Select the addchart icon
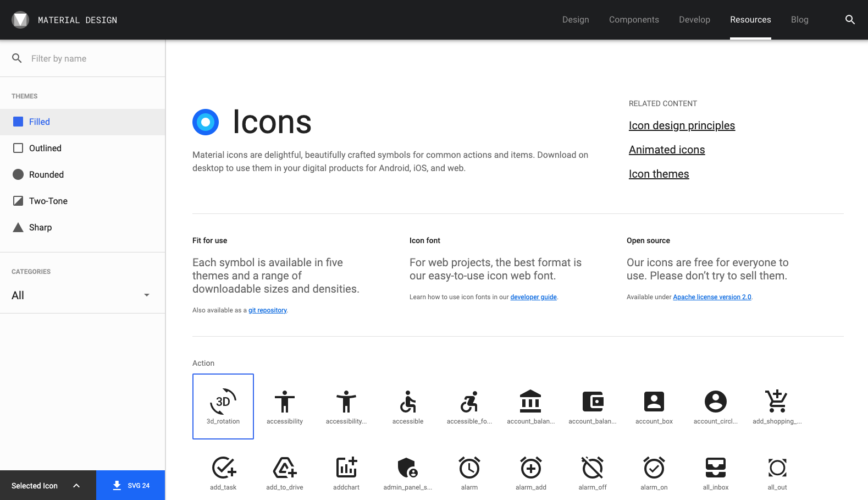The height and width of the screenshot is (500, 868). click(x=346, y=472)
